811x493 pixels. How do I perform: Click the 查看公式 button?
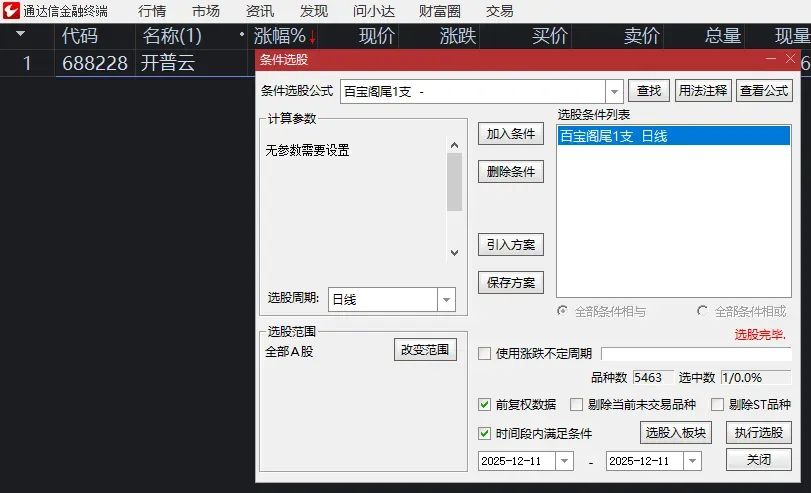[764, 91]
